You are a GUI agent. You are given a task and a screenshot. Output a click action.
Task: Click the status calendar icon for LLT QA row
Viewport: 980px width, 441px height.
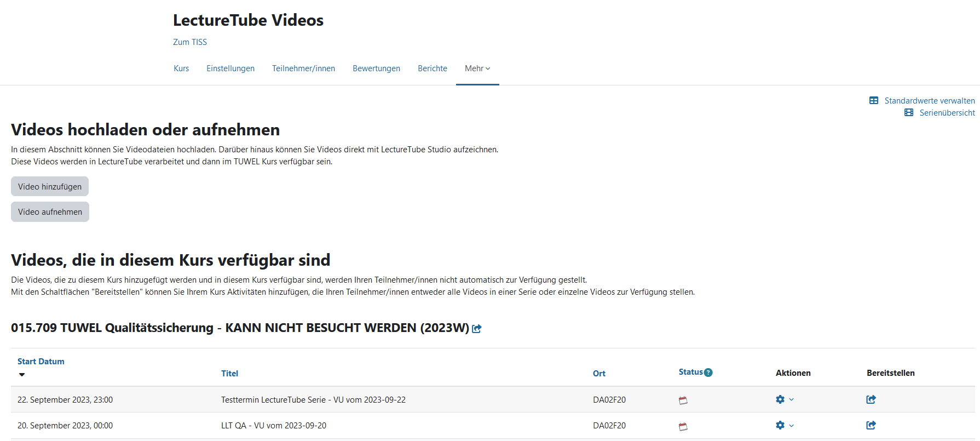pos(683,426)
